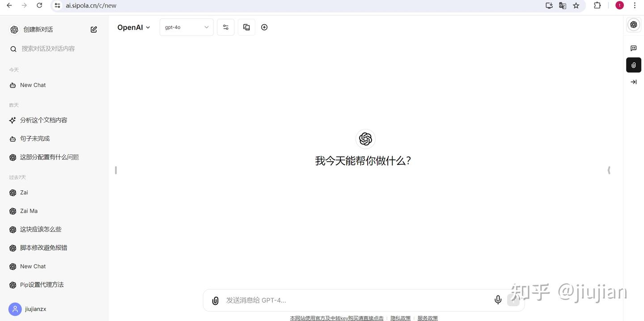Click the jiujianzx account avatar
The height and width of the screenshot is (321, 644).
tap(15, 309)
